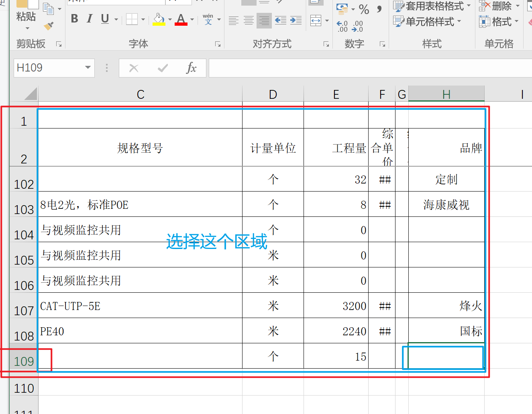Open the fill color dropdown arrow
The height and width of the screenshot is (414, 532).
pos(170,19)
